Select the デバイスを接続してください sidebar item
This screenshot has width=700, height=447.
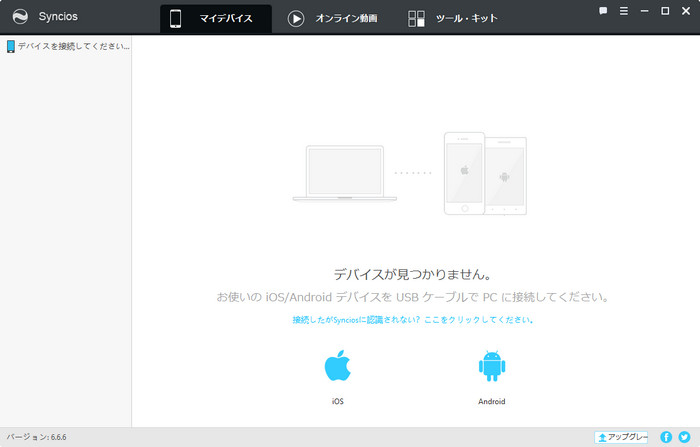point(66,46)
